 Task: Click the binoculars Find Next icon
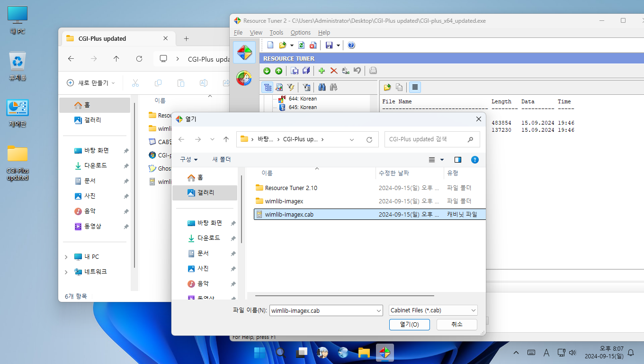pos(334,87)
